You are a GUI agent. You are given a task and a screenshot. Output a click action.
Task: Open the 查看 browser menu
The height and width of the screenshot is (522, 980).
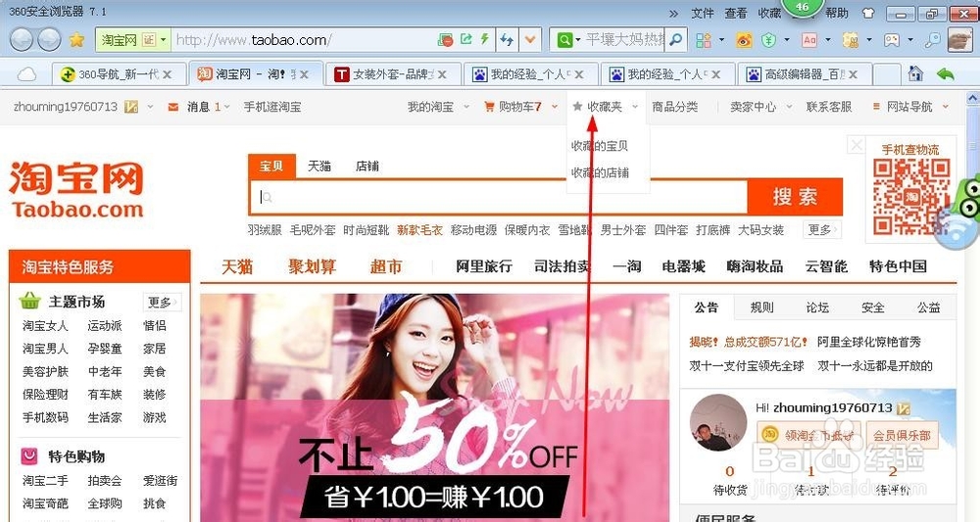(x=736, y=13)
